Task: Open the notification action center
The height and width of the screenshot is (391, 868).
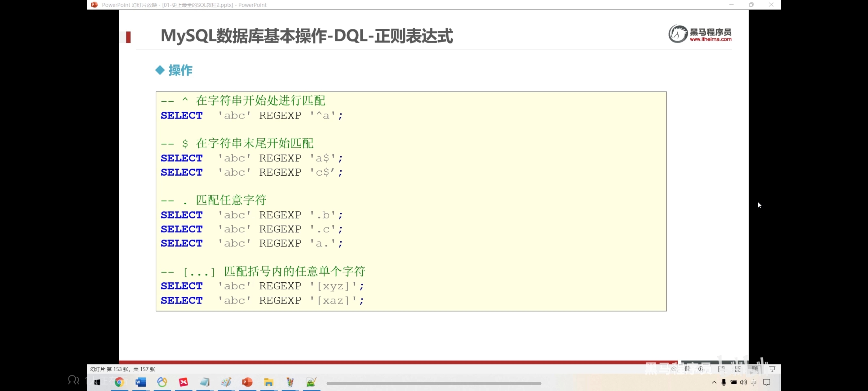Action: 767,382
